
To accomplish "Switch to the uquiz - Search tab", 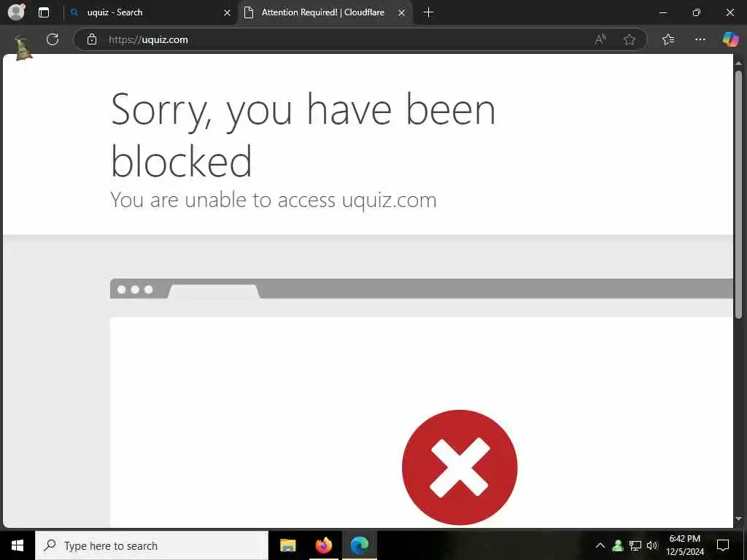I will coord(143,12).
